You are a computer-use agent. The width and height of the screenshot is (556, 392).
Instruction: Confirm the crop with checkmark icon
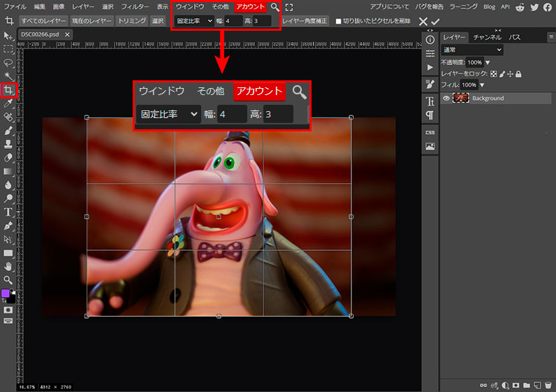(435, 22)
